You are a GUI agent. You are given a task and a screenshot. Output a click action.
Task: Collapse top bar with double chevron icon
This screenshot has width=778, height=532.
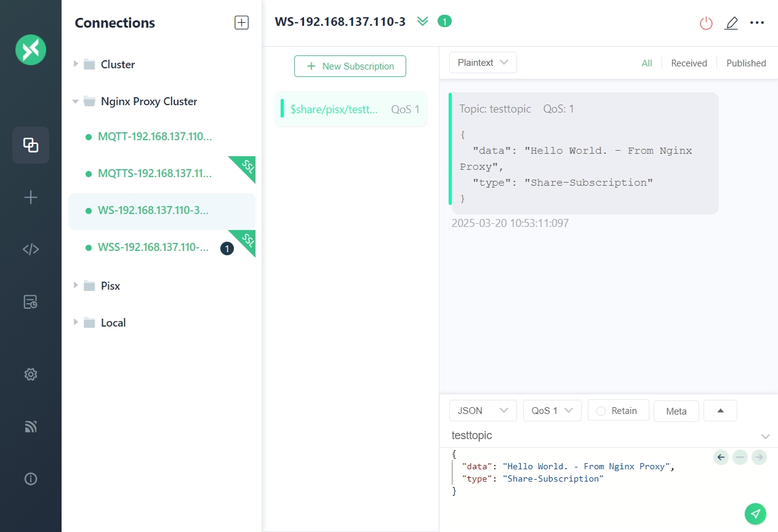422,22
